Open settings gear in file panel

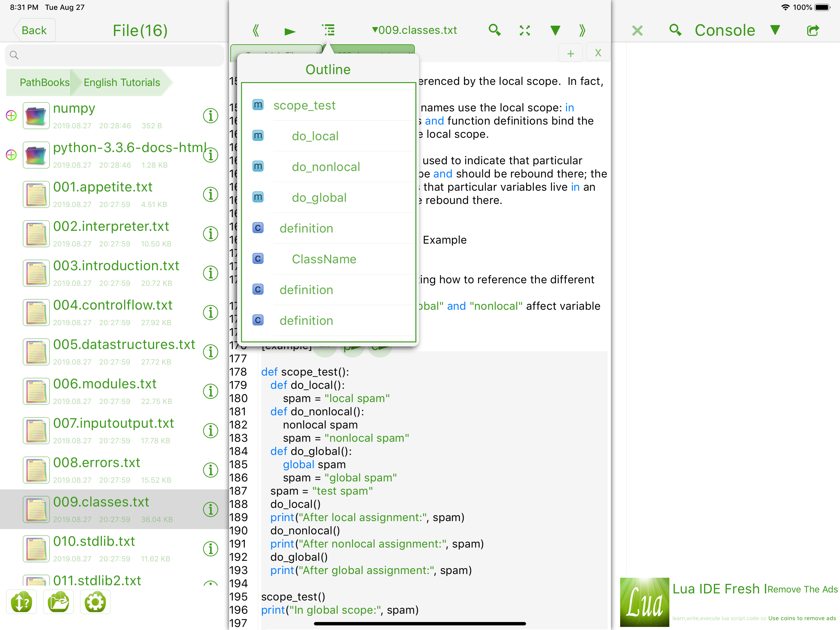tap(95, 602)
